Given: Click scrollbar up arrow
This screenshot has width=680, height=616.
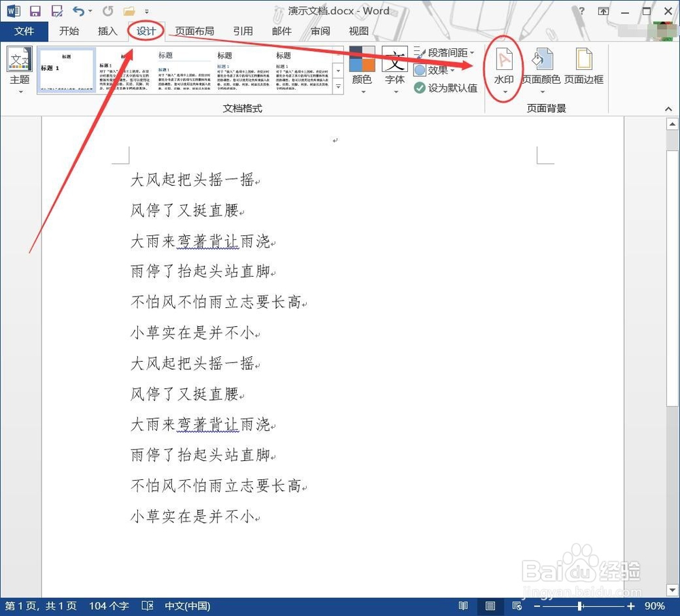Looking at the screenshot, I should [x=673, y=124].
